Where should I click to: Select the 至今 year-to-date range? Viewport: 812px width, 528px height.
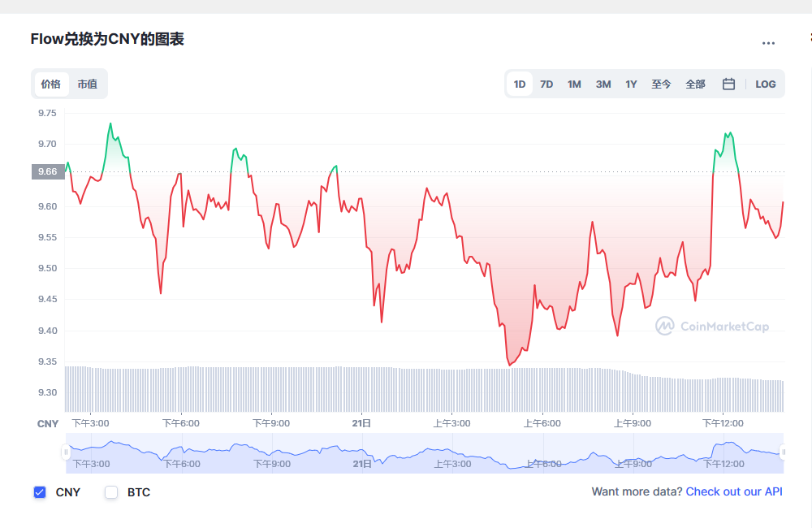point(661,84)
